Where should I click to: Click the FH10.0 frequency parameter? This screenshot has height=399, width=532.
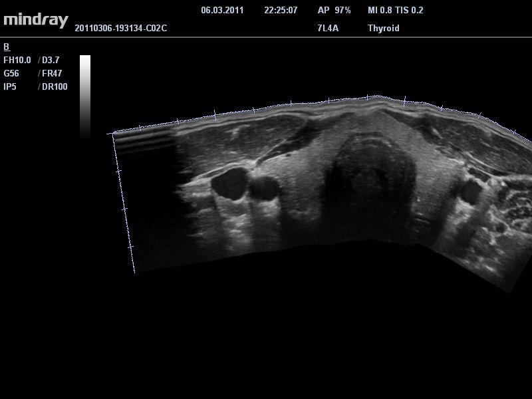coord(17,61)
